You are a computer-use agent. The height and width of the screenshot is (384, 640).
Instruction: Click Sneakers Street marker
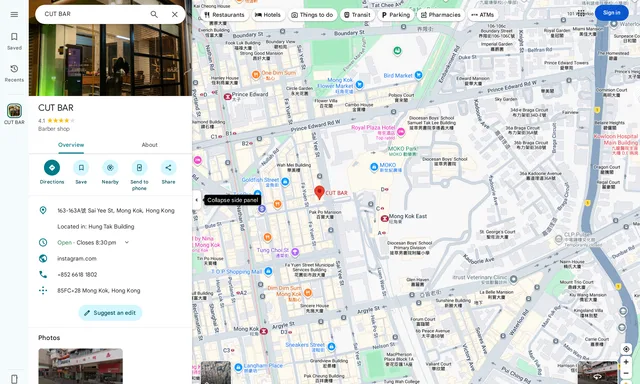(331, 347)
